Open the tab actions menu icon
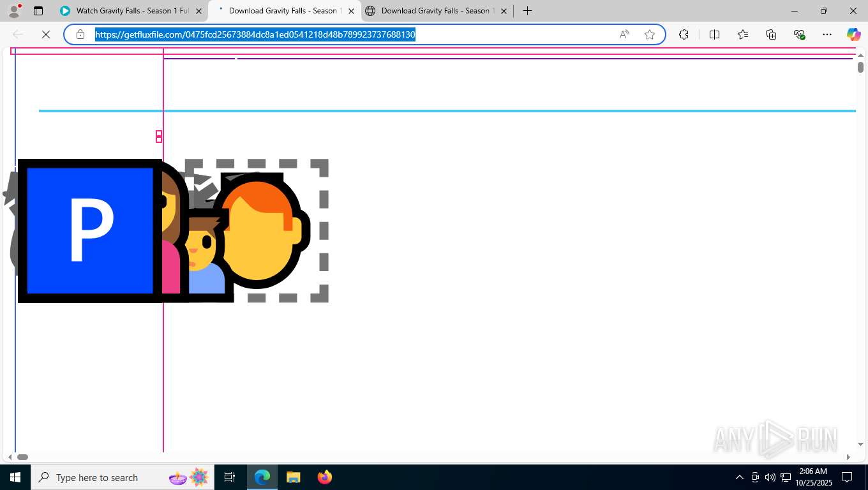This screenshot has width=868, height=490. [x=38, y=11]
